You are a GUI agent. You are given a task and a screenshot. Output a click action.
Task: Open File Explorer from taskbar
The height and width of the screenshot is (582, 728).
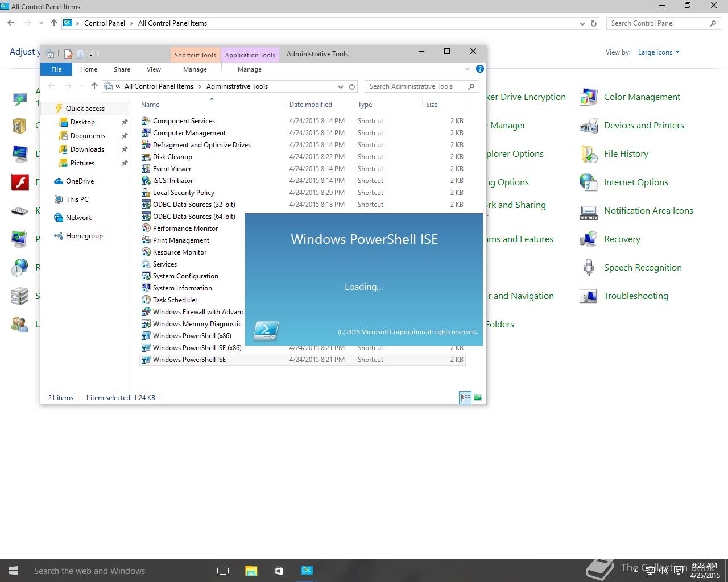(x=251, y=571)
